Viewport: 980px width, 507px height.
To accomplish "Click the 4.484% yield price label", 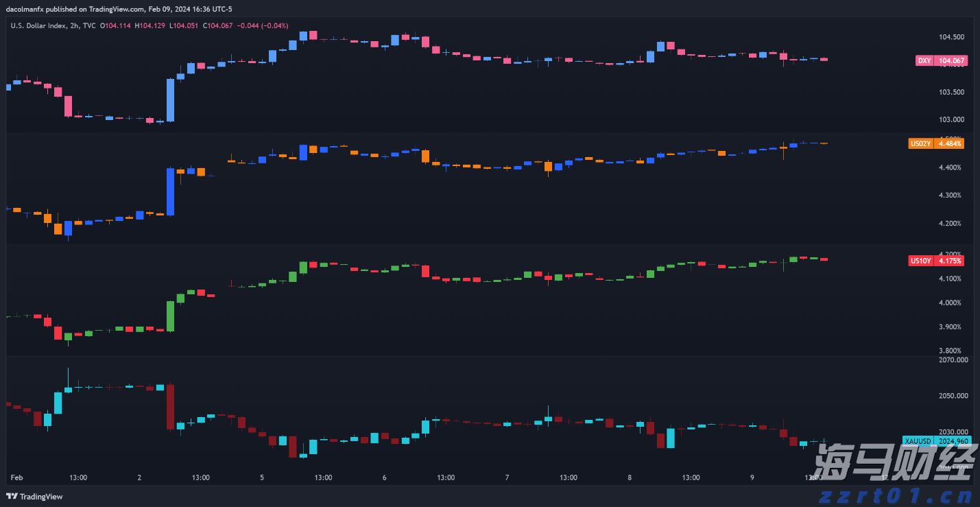I will pyautogui.click(x=949, y=143).
